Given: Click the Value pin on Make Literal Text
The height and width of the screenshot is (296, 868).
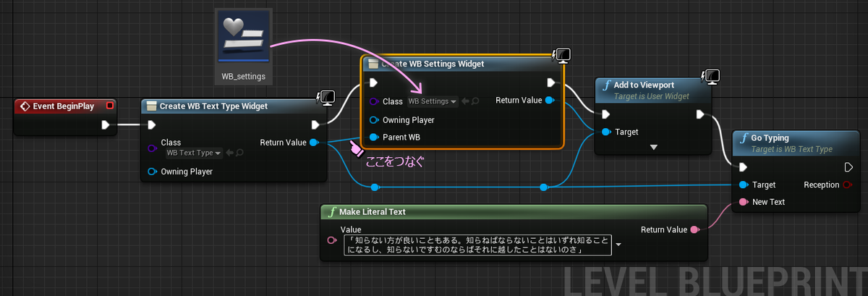Looking at the screenshot, I should (332, 240).
